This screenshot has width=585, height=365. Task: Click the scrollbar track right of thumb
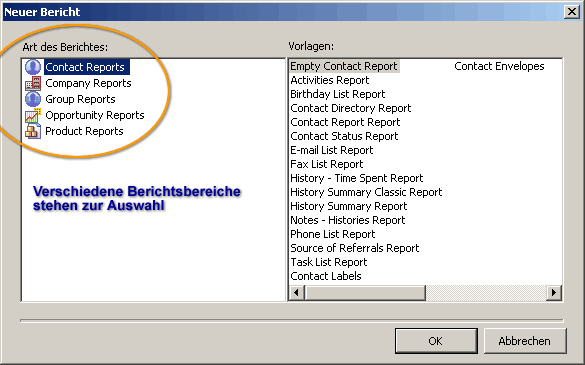[486, 293]
